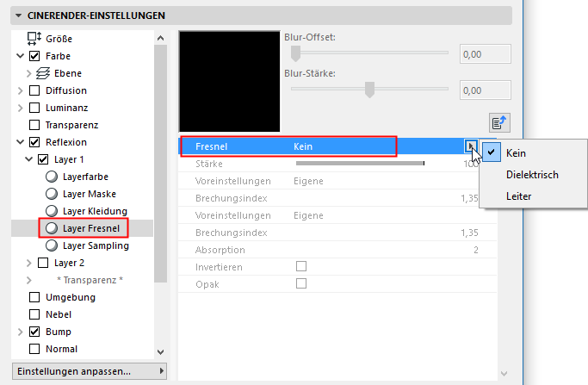Click the Blur-Stärke value field
588x385 pixels.
coord(486,90)
